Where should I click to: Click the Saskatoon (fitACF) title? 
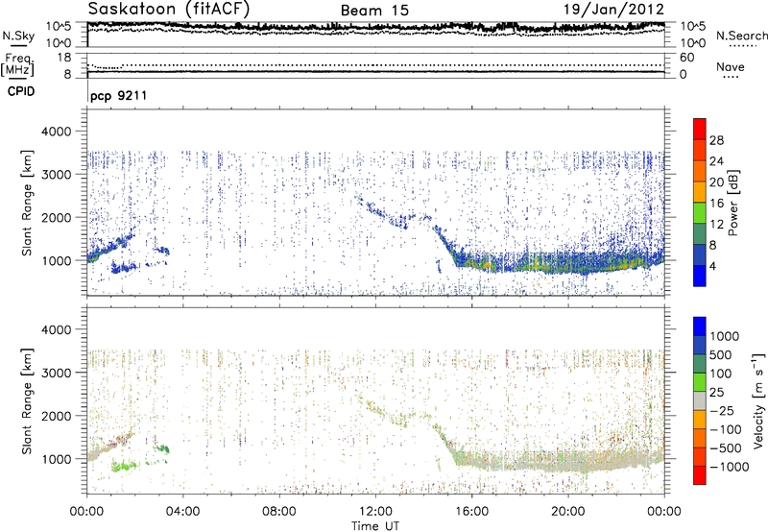(169, 10)
